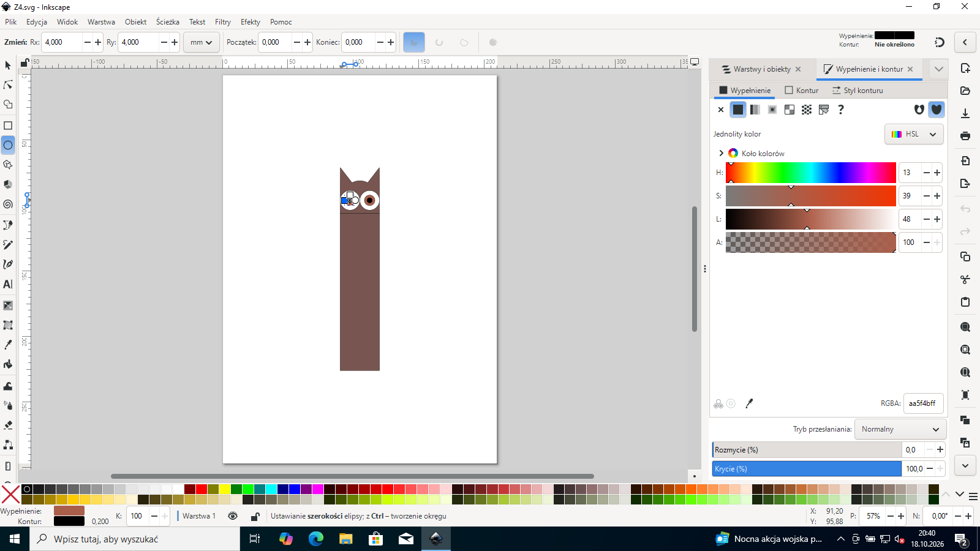Switch fill to radial gradient
980x551 pixels.
pyautogui.click(x=772, y=110)
